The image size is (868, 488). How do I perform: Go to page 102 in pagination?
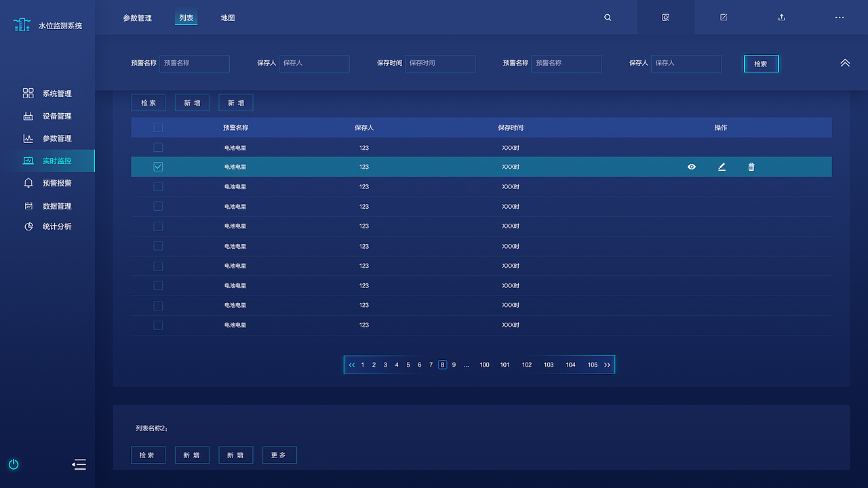pyautogui.click(x=527, y=365)
